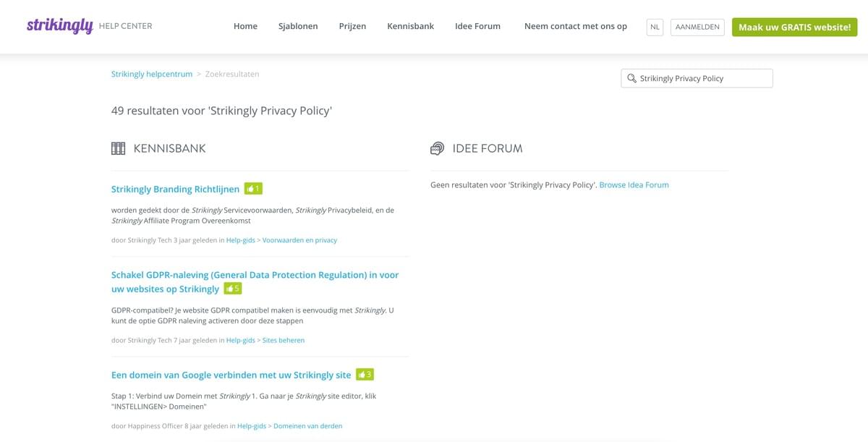
Task: Open the NL language selector
Action: pos(655,27)
